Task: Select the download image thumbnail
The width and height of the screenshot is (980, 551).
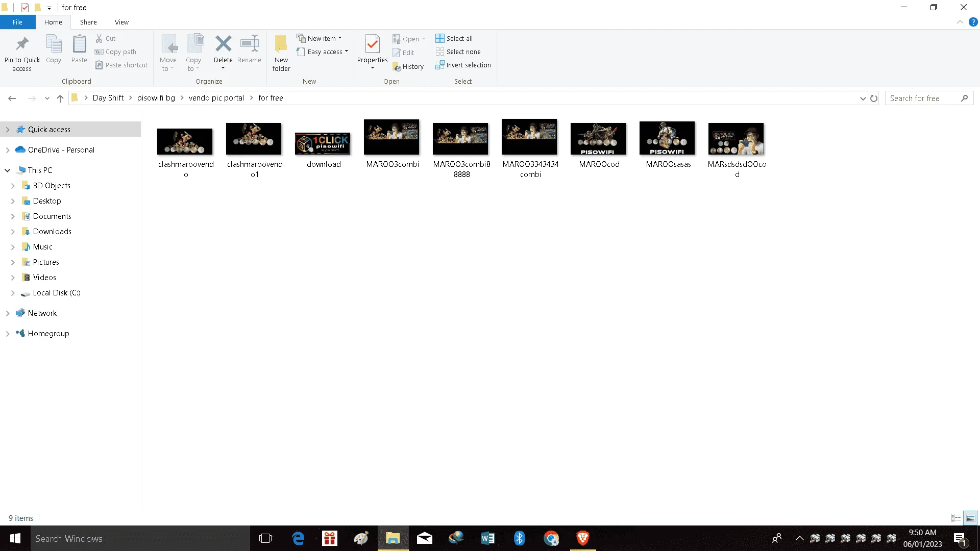Action: point(323,143)
